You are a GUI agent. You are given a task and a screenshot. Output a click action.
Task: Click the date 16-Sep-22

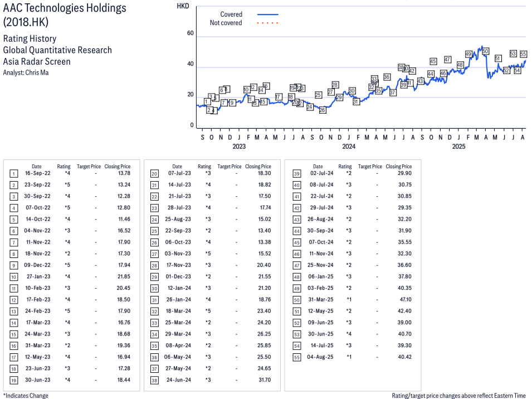[x=37, y=173]
